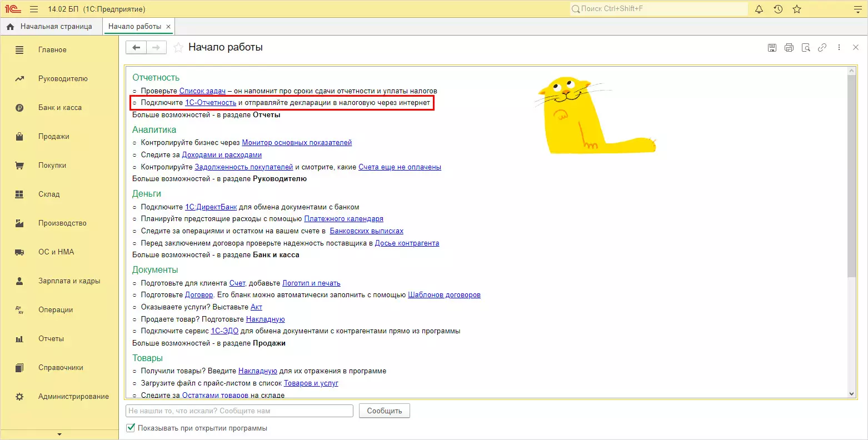Open the 1С:ДиректБанк link

coord(211,207)
